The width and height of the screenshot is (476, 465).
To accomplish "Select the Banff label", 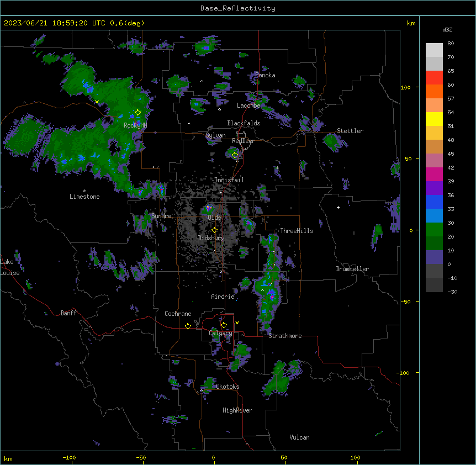I will pos(68,313).
